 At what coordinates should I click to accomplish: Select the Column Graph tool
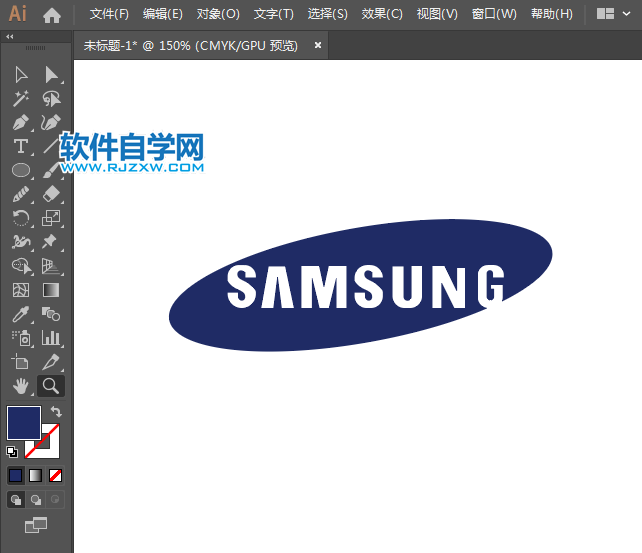pyautogui.click(x=51, y=338)
